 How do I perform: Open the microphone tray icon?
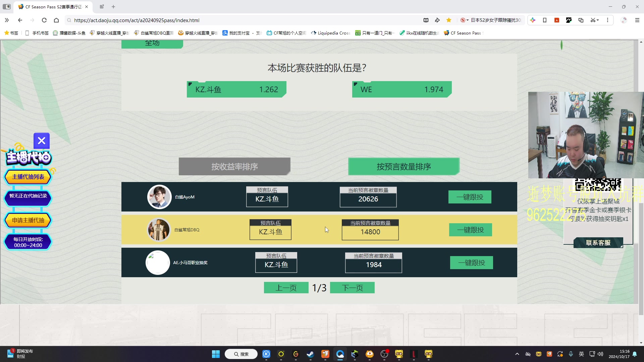[x=571, y=354]
